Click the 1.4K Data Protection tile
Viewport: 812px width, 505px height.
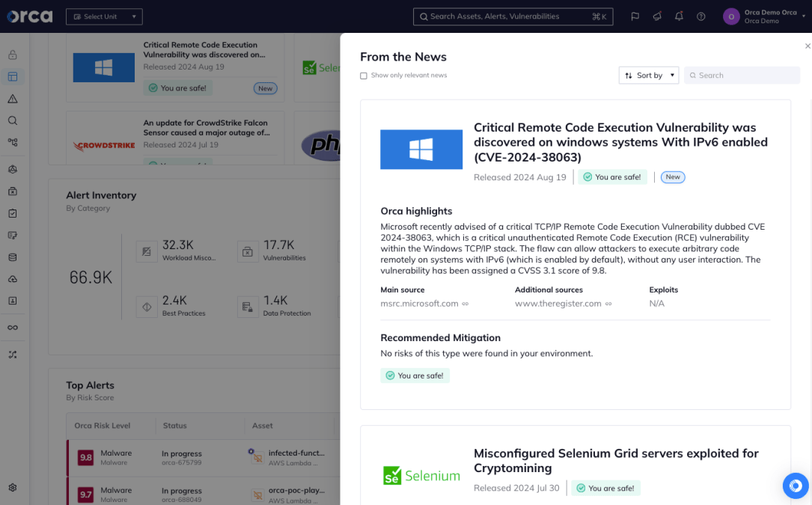(275, 305)
